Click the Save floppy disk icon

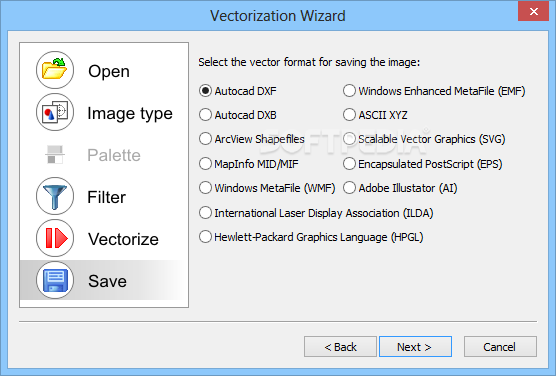tap(55, 280)
